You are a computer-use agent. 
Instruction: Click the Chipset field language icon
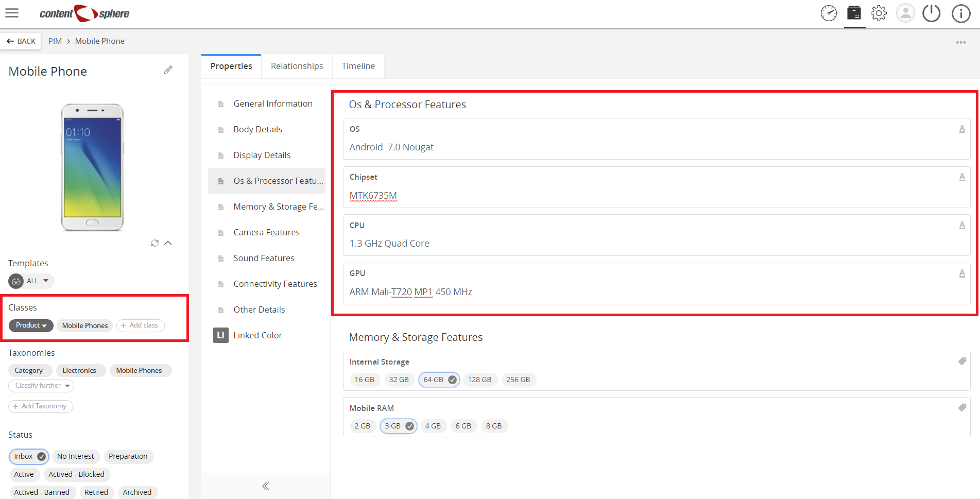[962, 177]
